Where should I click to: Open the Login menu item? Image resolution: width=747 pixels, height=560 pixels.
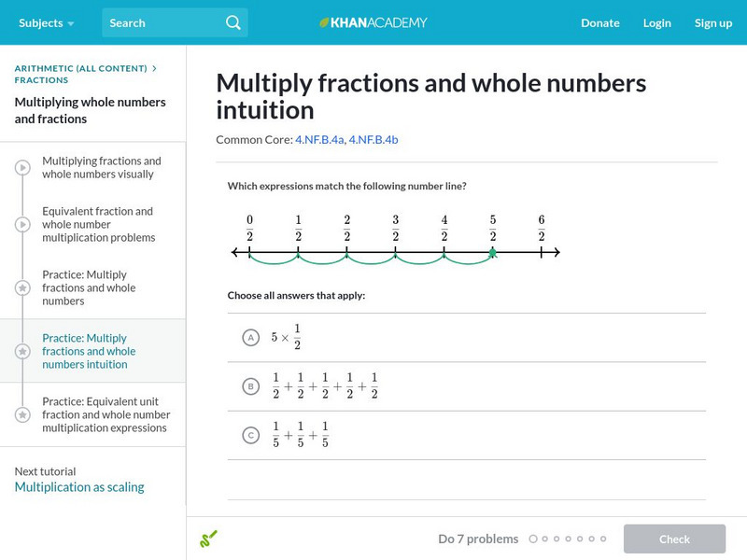[656, 22]
